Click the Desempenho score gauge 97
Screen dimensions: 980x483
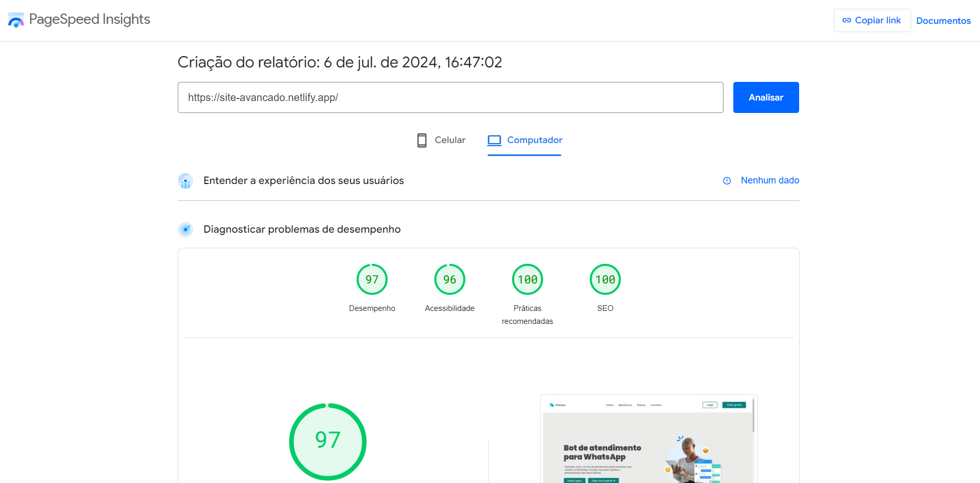(372, 280)
